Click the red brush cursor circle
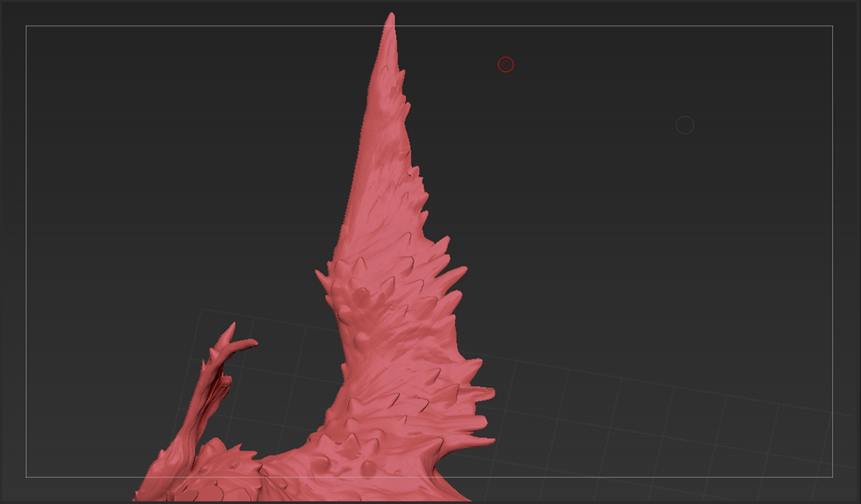This screenshot has width=861, height=504. 506,65
